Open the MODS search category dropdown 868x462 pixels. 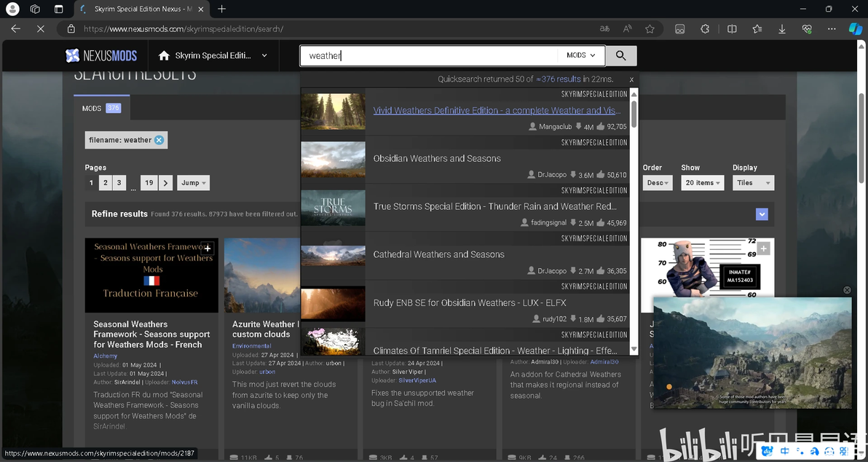coord(580,55)
